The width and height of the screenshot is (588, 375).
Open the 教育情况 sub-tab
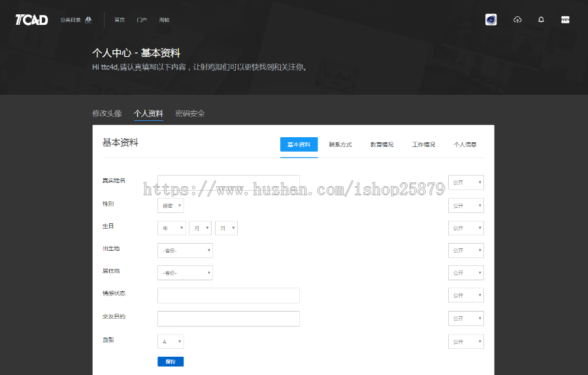pyautogui.click(x=382, y=144)
